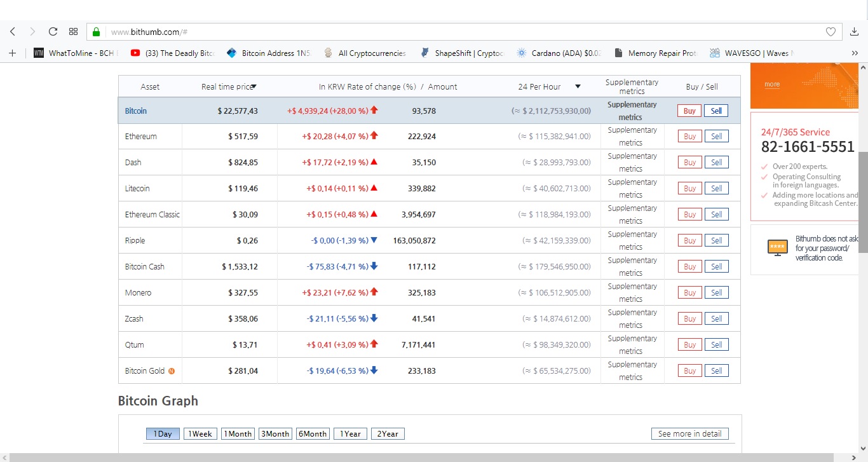Click the Ripple row price $ 0,26

click(247, 240)
